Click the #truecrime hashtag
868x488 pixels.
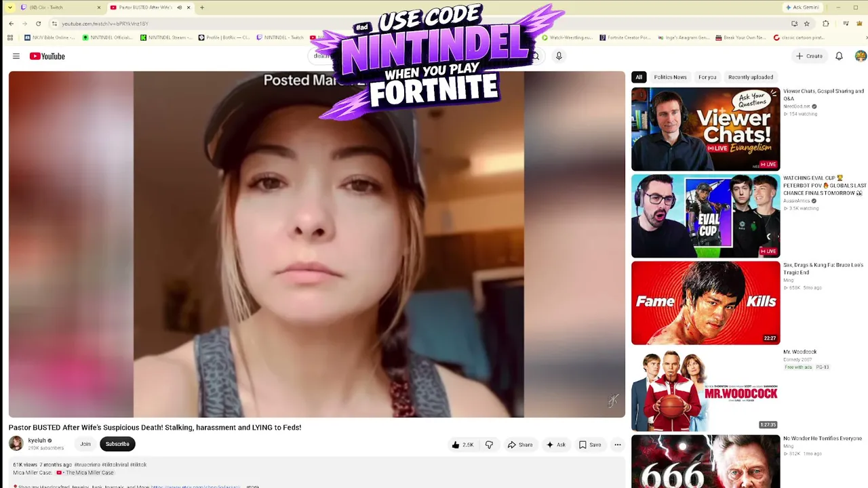coord(87,465)
